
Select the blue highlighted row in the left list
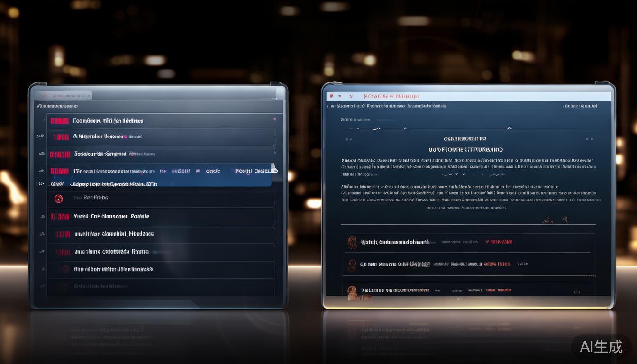(x=161, y=175)
